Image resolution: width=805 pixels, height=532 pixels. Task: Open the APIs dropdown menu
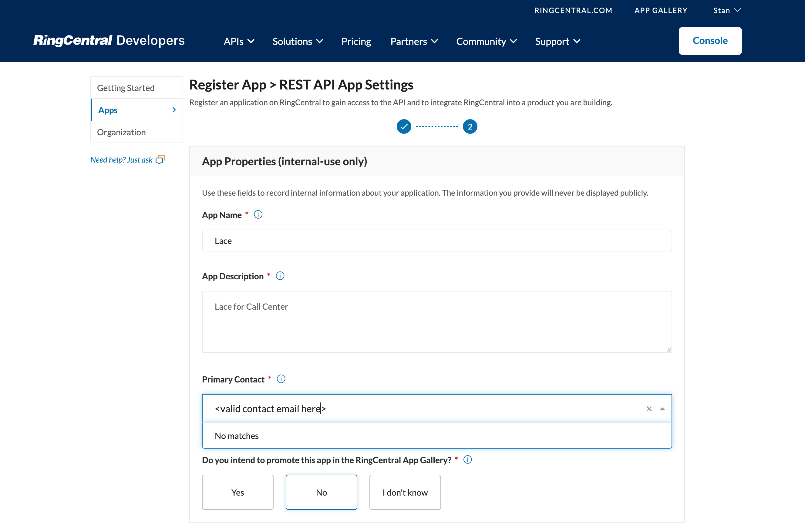[x=239, y=41]
